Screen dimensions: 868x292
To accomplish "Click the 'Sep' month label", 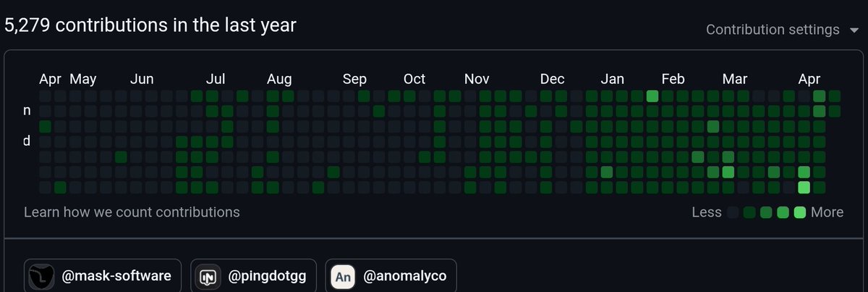I will 354,79.
